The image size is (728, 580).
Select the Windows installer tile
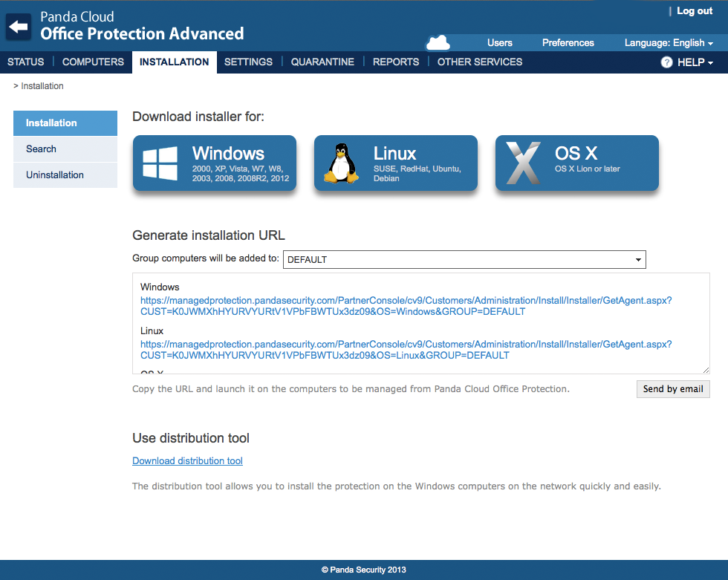click(214, 163)
